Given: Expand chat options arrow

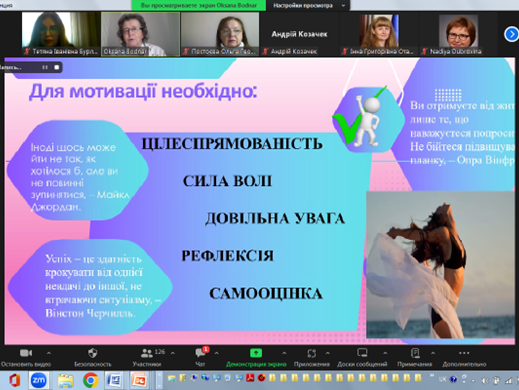Looking at the screenshot, I should click(216, 353).
